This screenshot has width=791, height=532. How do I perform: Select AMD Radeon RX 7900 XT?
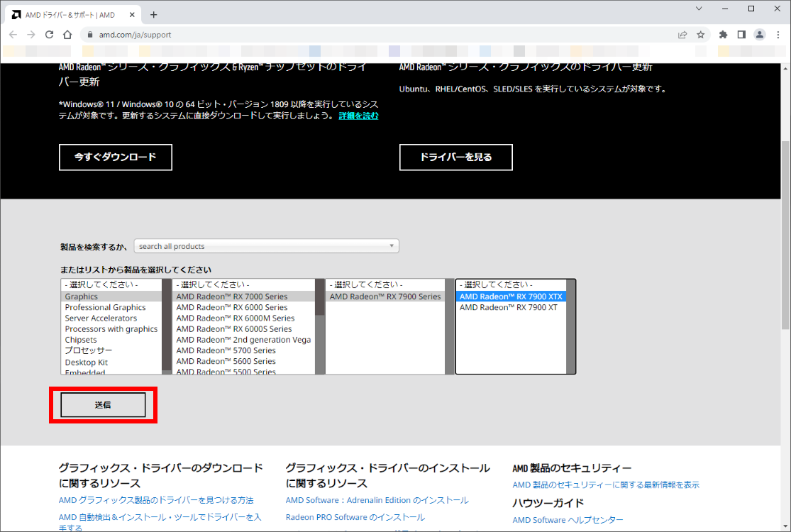(511, 307)
